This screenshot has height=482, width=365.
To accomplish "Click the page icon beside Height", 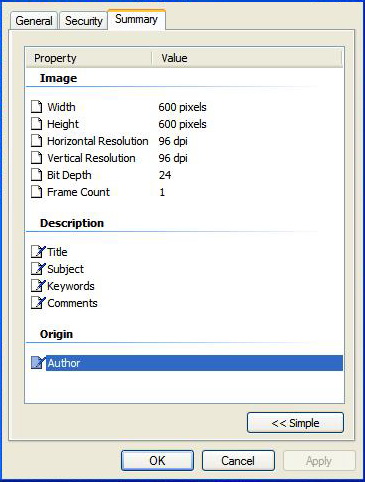I will 37,124.
